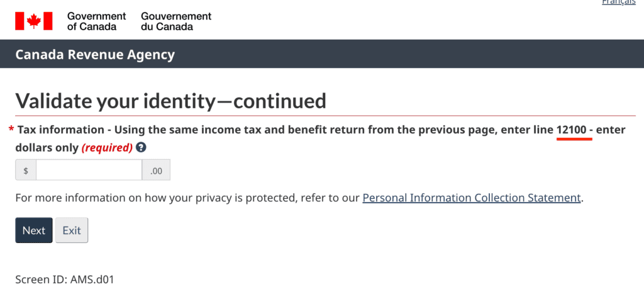
Task: Click the dollar sign prefix box
Action: [26, 171]
